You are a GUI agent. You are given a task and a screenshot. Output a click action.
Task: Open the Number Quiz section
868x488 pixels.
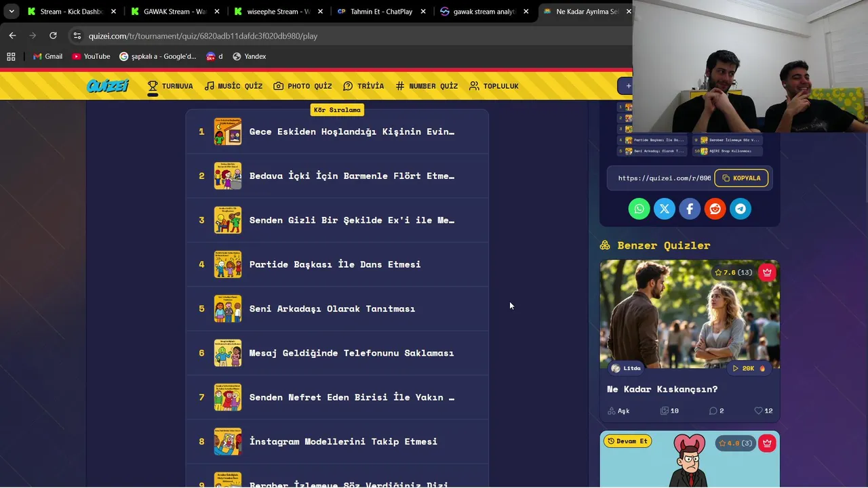427,86
